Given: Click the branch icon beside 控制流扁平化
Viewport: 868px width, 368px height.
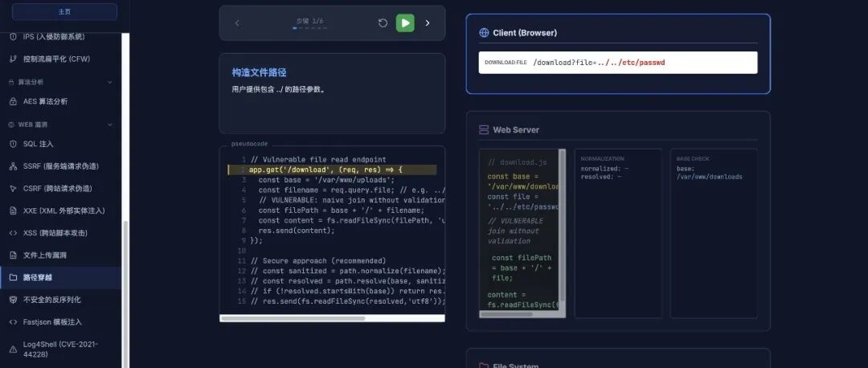Looking at the screenshot, I should coord(14,59).
